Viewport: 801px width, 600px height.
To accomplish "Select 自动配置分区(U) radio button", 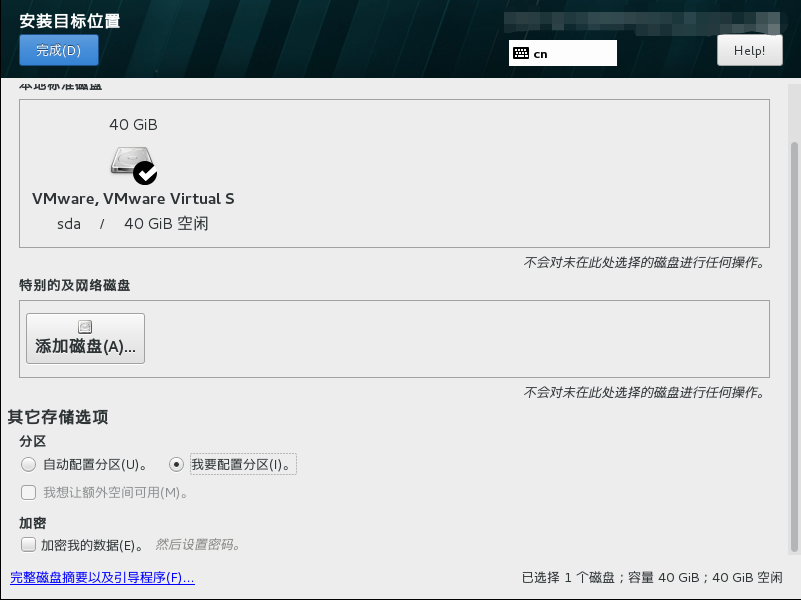I will click(28, 465).
